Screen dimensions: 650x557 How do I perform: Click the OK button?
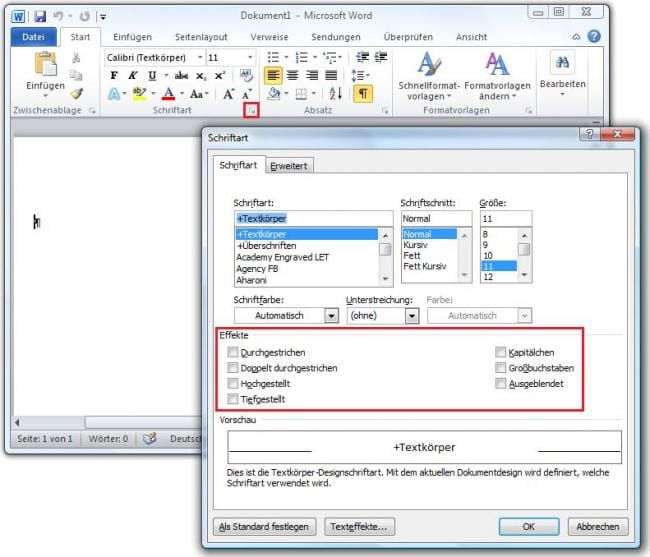pyautogui.click(x=529, y=526)
